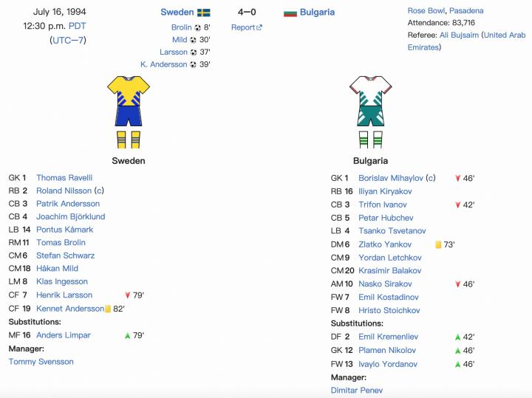Open the Rose Bowl venue link
532x398 pixels.
point(426,11)
